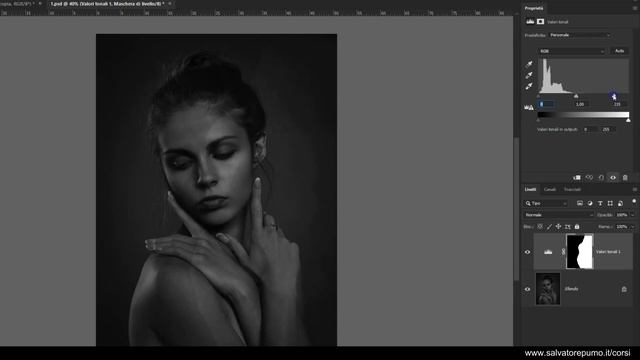Click the Levels icon on Valori tonali 1 layer
Image resolution: width=640 pixels, height=360 pixels.
(x=548, y=252)
